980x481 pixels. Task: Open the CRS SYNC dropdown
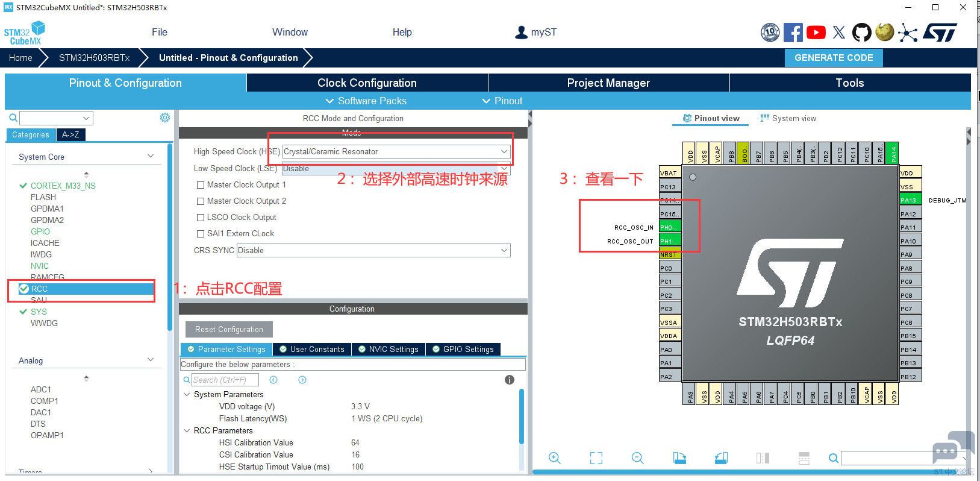373,250
